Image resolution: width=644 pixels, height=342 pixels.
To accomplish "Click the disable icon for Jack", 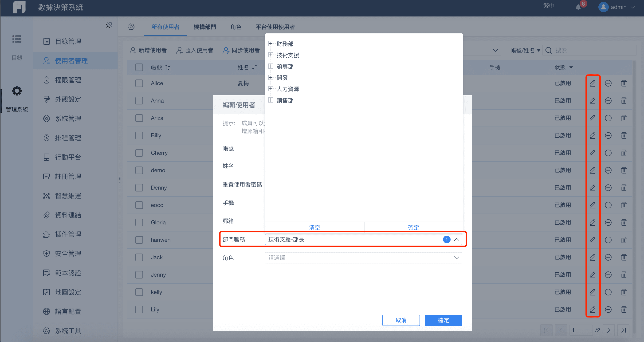I will point(608,257).
